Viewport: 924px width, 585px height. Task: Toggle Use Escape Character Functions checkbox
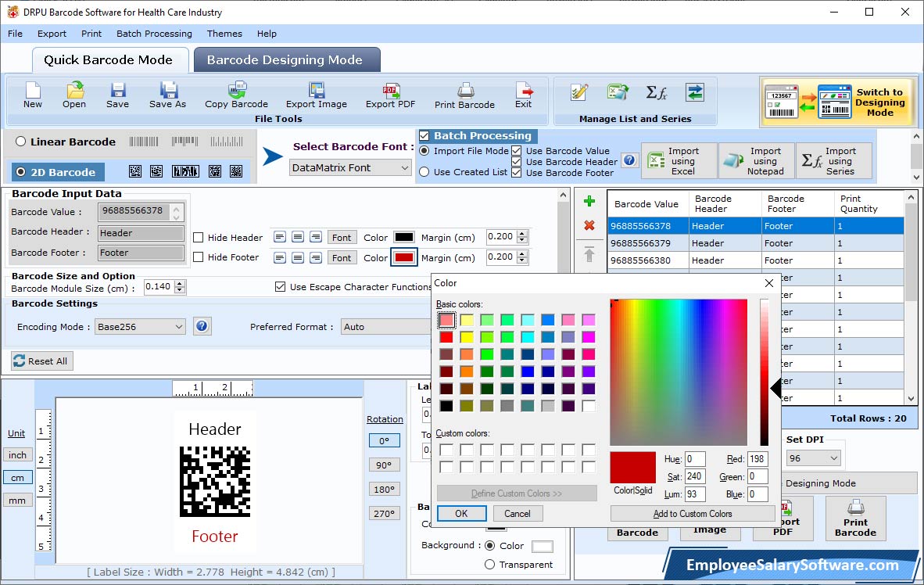click(281, 286)
